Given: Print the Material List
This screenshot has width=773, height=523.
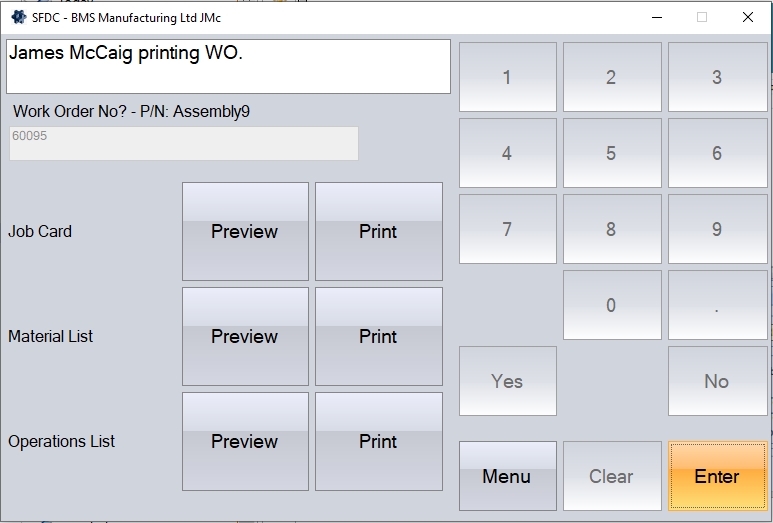Looking at the screenshot, I should (x=378, y=336).
